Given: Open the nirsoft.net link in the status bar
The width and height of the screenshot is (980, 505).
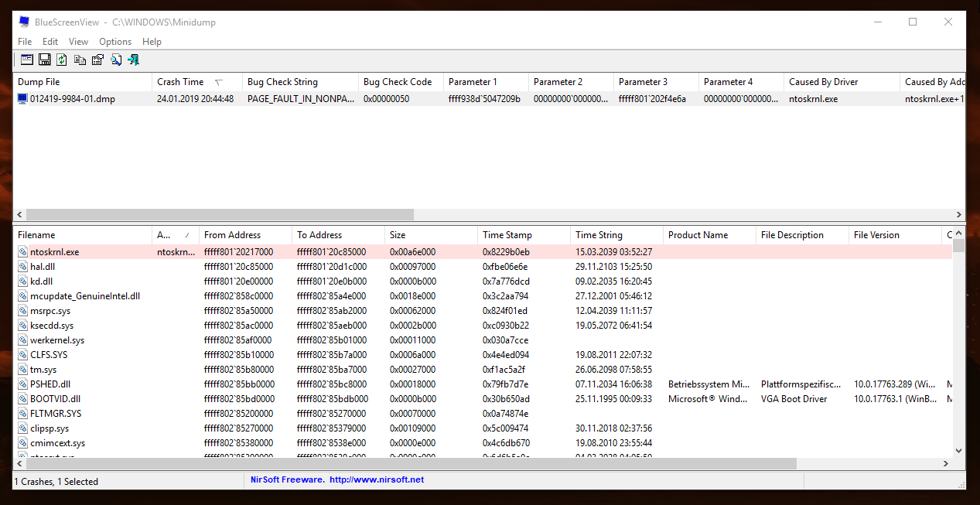Looking at the screenshot, I should click(x=377, y=480).
